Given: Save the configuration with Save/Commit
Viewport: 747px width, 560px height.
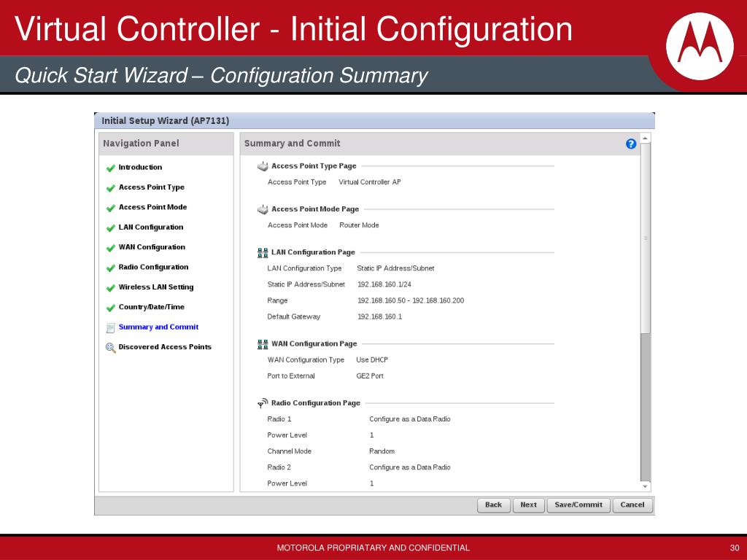Looking at the screenshot, I should 578,505.
